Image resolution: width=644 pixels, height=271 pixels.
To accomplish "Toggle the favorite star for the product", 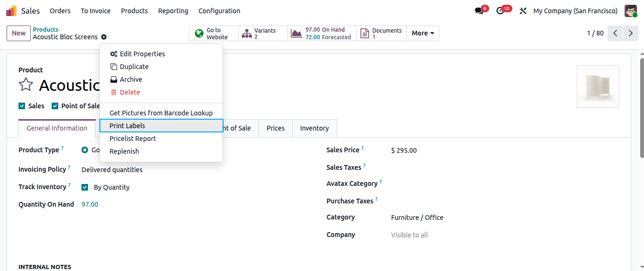I will click(26, 85).
